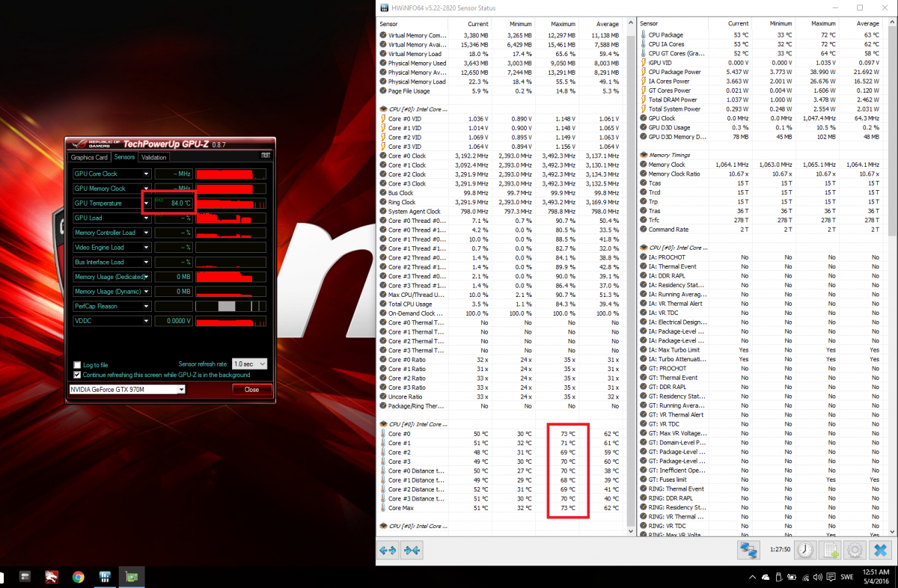Click the HWiNFO logging sheet icon
This screenshot has height=588, width=898.
tap(830, 551)
